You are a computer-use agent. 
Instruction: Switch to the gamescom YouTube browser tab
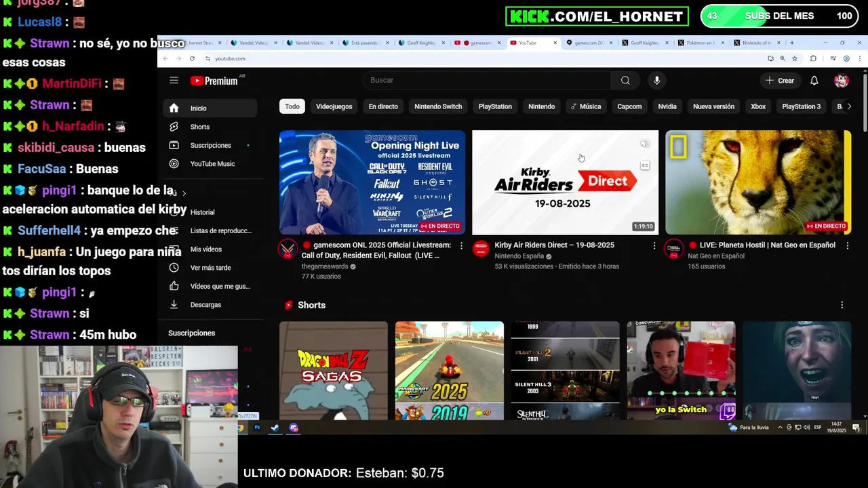(x=478, y=43)
